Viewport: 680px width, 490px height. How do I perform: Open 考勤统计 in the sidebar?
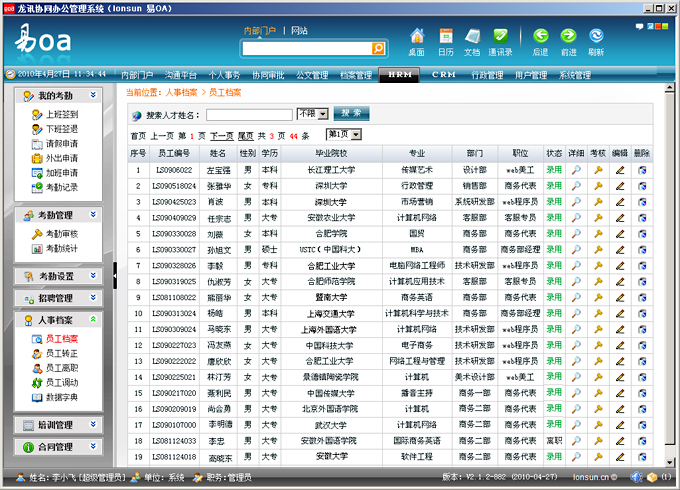(x=55, y=249)
